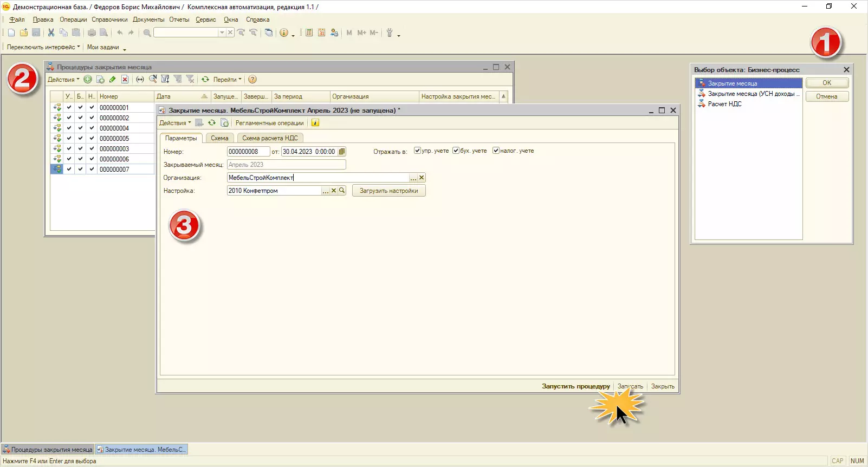This screenshot has width=868, height=467.
Task: Uncheck the налог. учете checkbox
Action: [x=496, y=151]
